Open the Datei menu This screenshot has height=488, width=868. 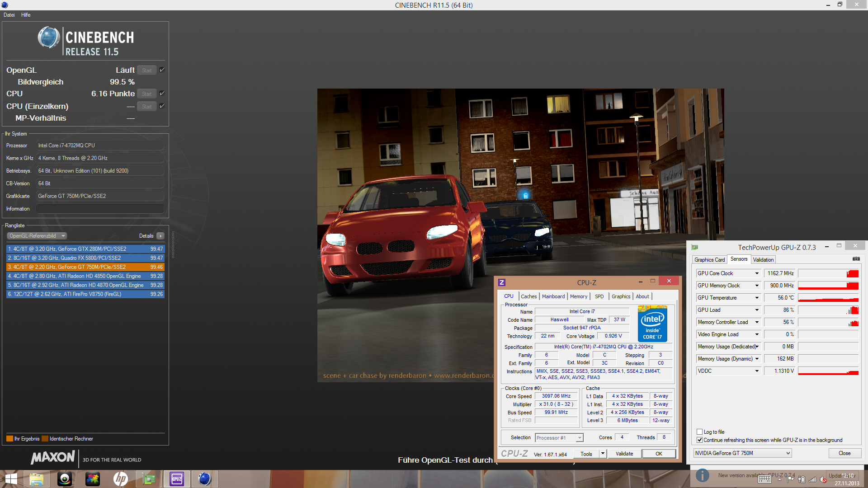(x=9, y=15)
